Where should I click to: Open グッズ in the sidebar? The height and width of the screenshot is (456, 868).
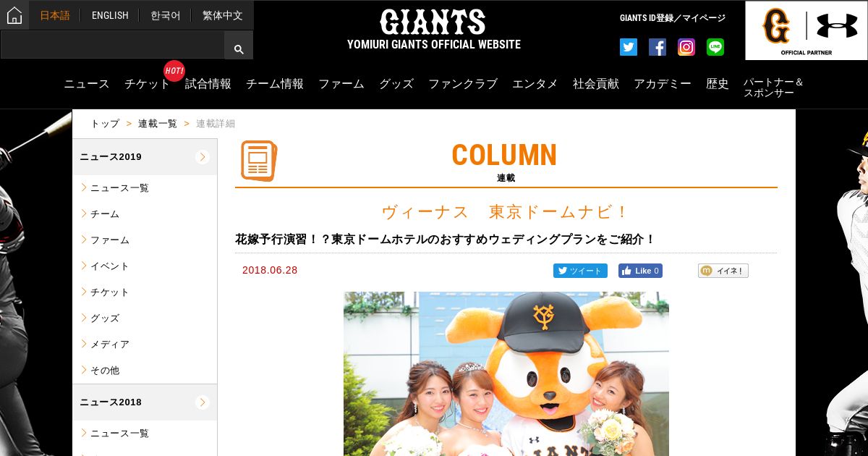(x=105, y=318)
